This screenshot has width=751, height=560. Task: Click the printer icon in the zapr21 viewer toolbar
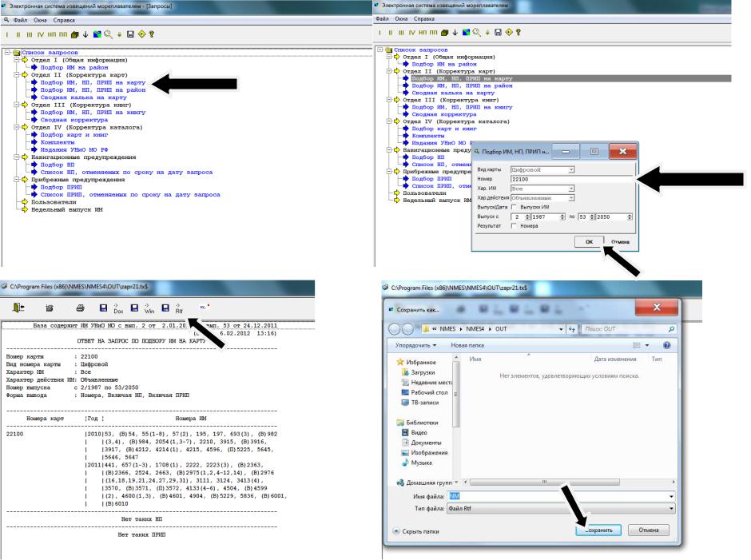pos(81,308)
